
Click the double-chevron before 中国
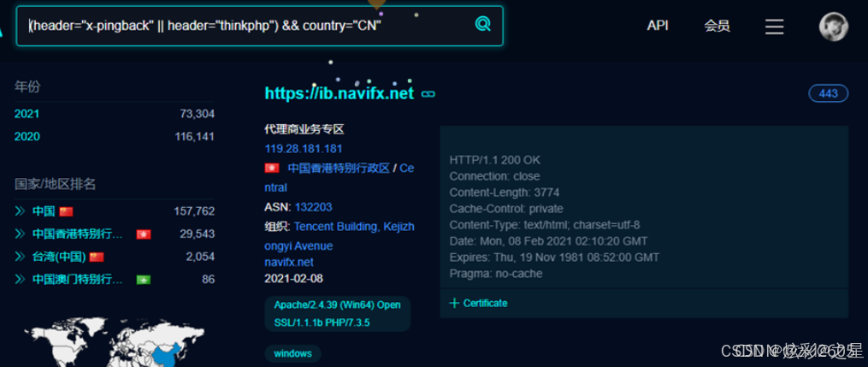point(21,211)
